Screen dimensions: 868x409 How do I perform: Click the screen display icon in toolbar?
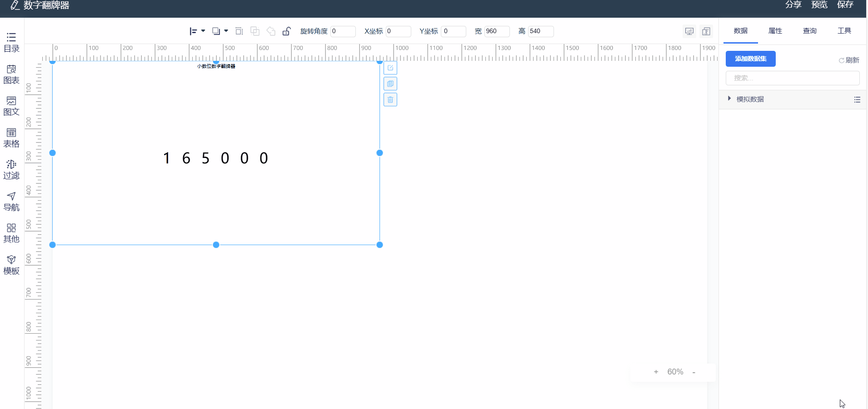[x=689, y=31]
